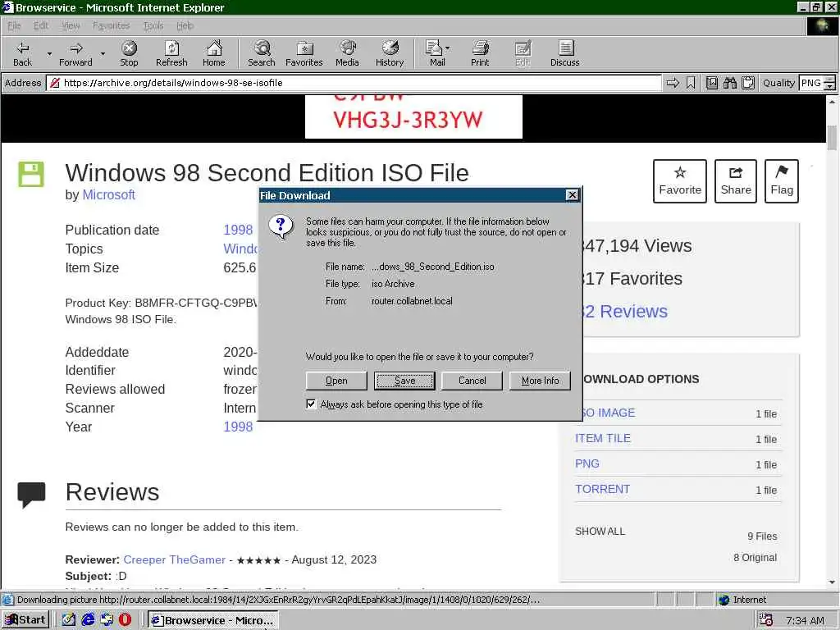Print the current page
The width and height of the screenshot is (840, 630).
click(480, 53)
